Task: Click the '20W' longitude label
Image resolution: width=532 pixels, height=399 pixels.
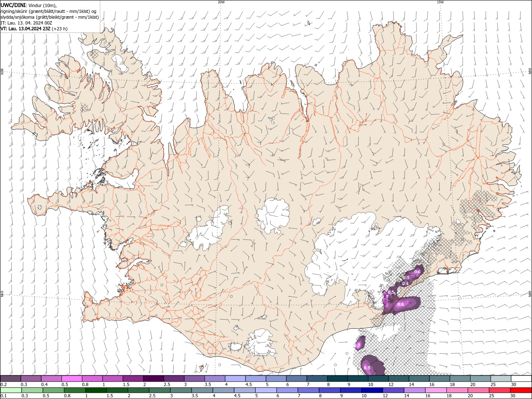Action: coord(221,2)
